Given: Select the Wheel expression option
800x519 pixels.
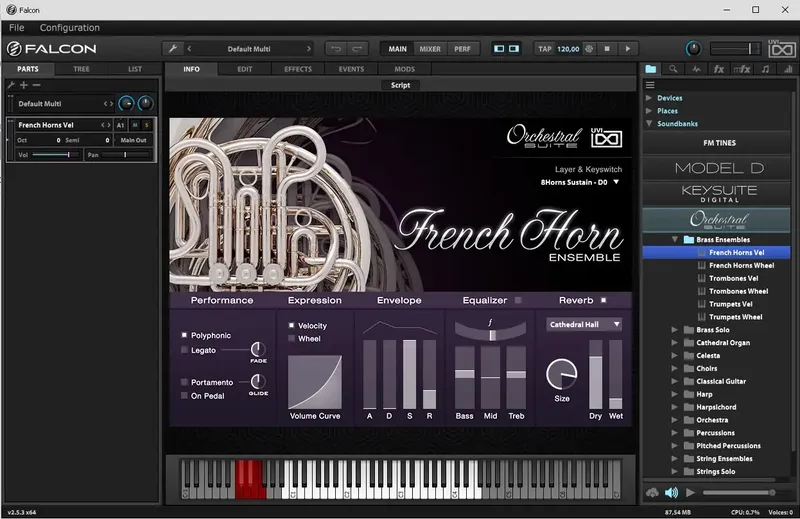Looking at the screenshot, I should tap(291, 338).
